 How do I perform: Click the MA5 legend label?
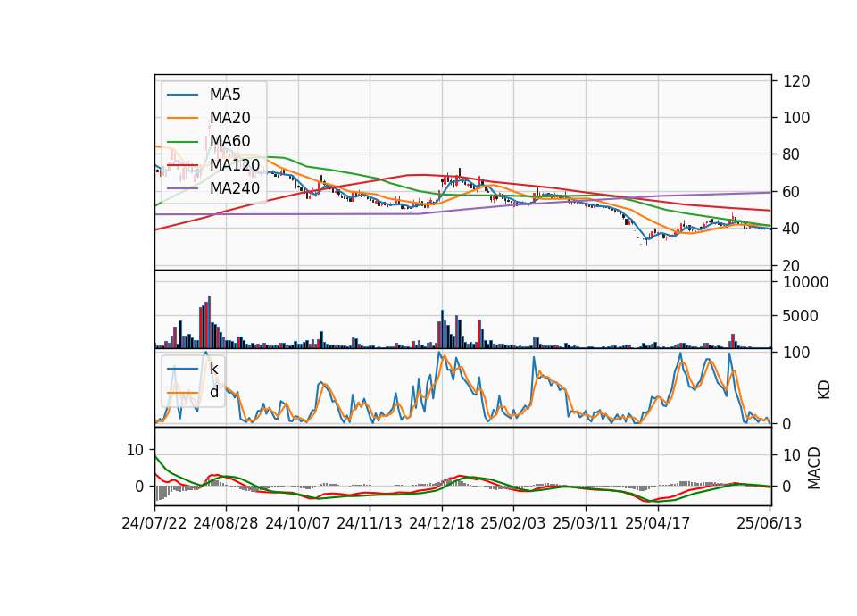click(225, 95)
